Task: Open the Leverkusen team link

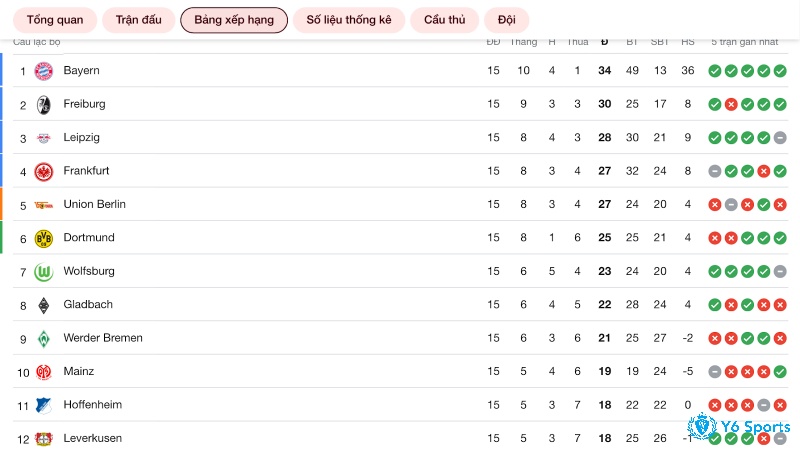Action: pos(92,438)
